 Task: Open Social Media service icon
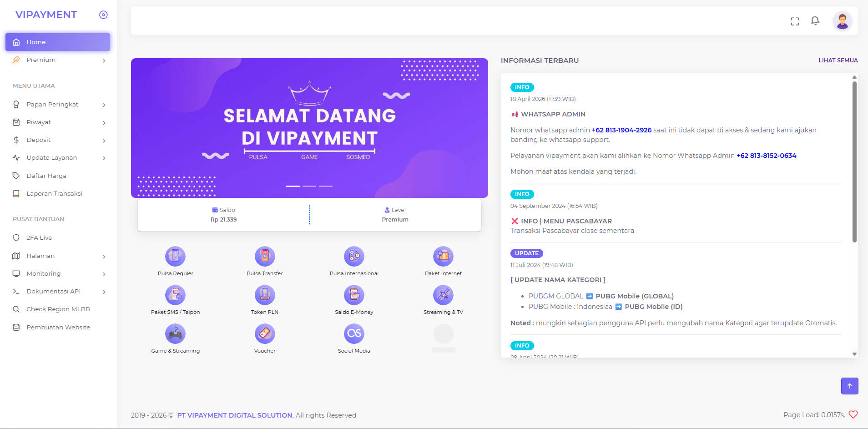point(354,333)
